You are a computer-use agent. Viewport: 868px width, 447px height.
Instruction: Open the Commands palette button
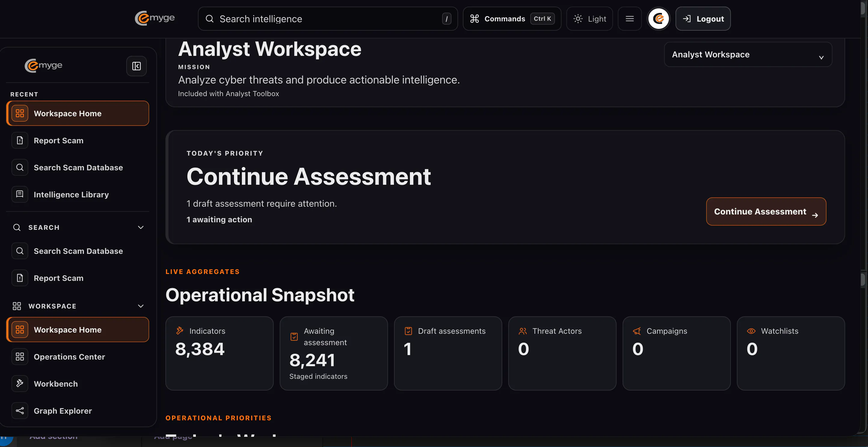[x=512, y=19]
